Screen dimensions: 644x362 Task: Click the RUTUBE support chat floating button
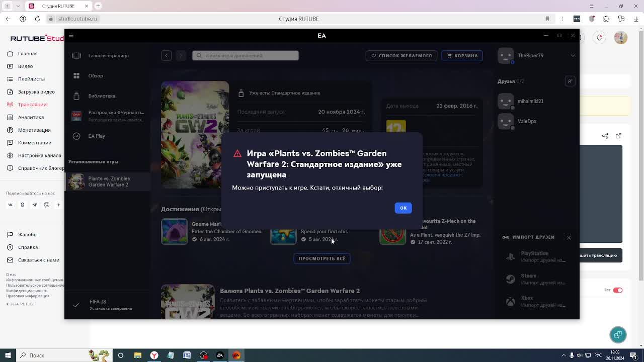618,334
